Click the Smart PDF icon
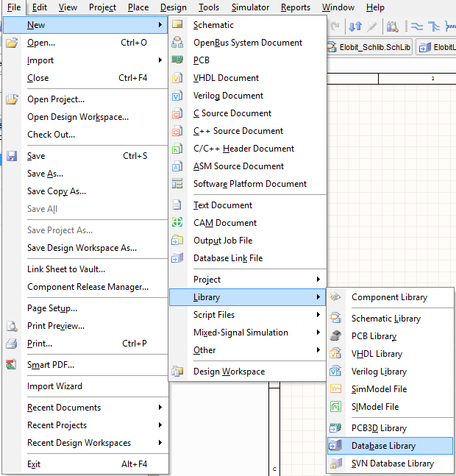The image size is (456, 476). click(12, 365)
